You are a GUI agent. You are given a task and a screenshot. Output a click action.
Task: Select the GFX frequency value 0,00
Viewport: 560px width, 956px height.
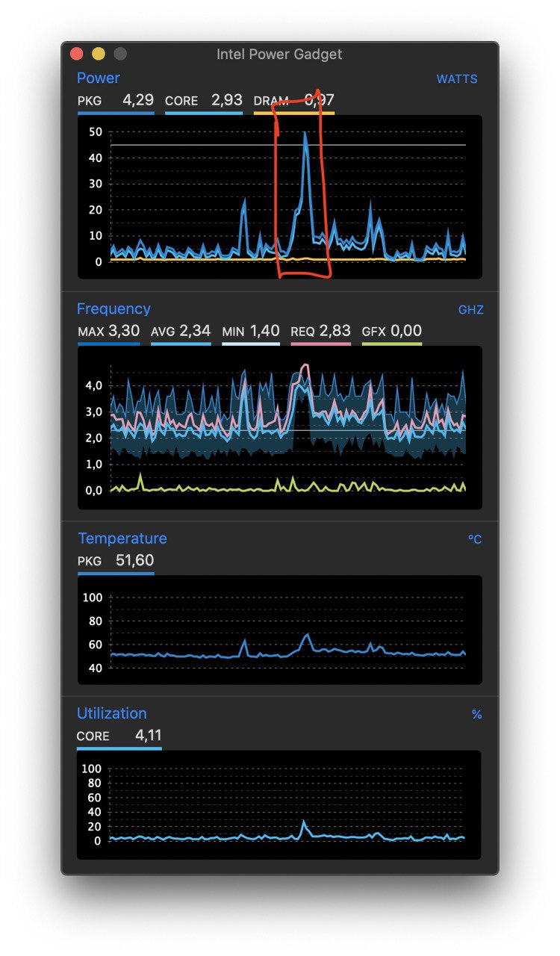tap(406, 331)
